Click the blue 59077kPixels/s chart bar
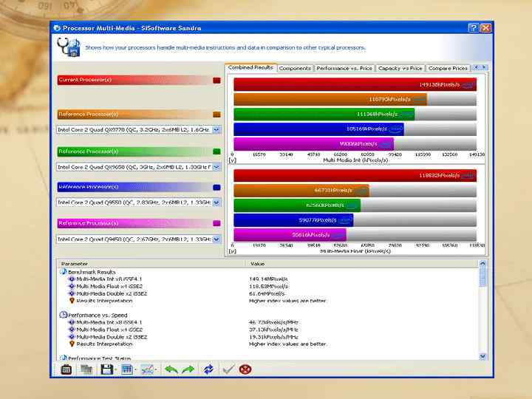Viewport: 532px width, 399px height. (293, 220)
